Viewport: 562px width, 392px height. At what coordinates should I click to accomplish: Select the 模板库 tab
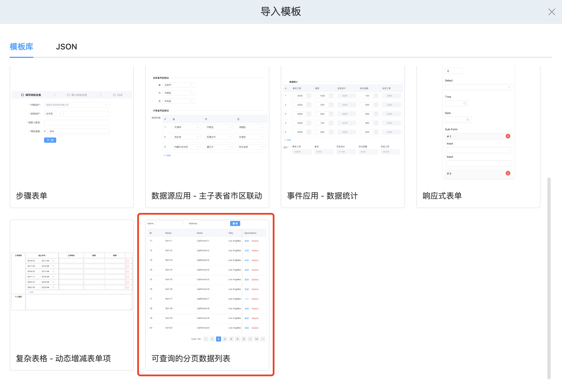21,47
